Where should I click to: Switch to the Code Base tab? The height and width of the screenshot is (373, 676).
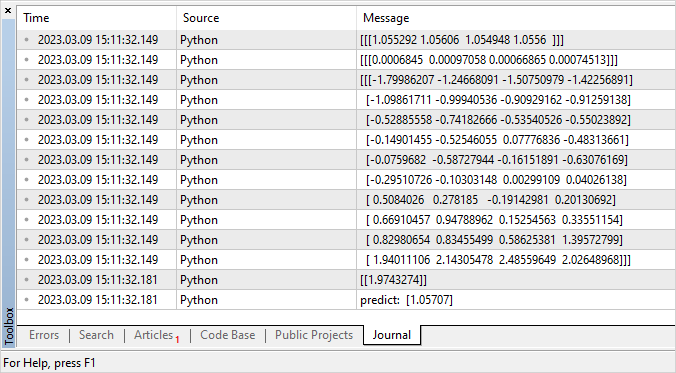(228, 335)
